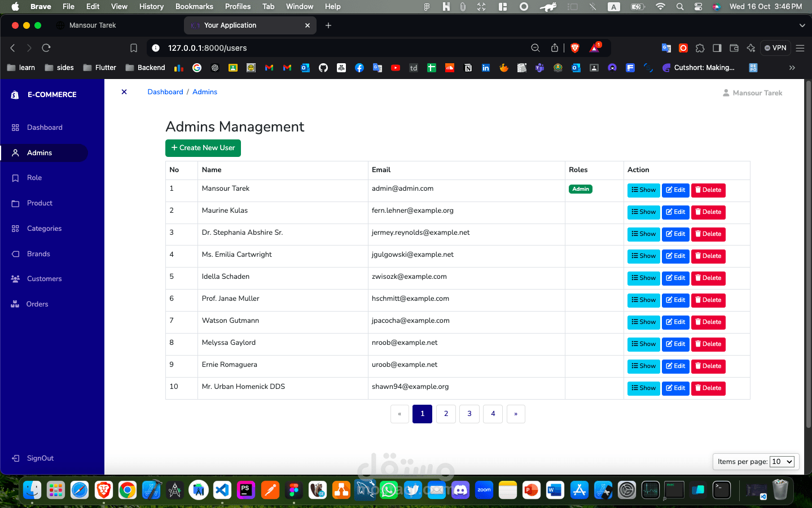Click the bookmark icon beside the address bar

(134, 48)
